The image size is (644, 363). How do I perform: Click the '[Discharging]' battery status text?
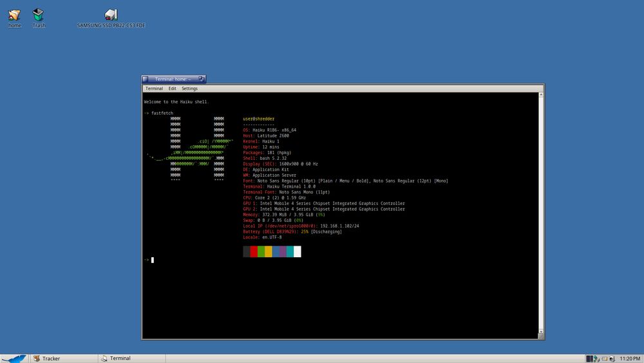(x=326, y=232)
